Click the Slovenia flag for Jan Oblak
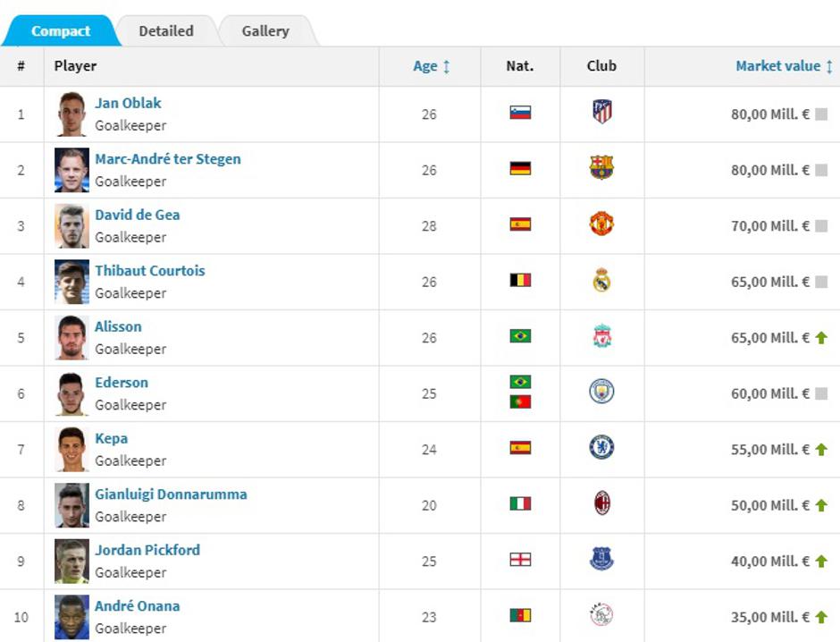 [520, 113]
